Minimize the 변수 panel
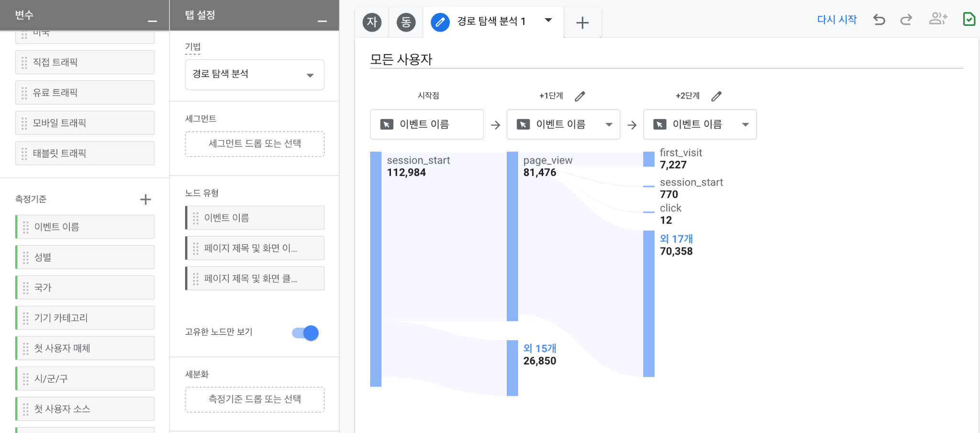Viewport: 980px width, 433px height. pos(152,21)
